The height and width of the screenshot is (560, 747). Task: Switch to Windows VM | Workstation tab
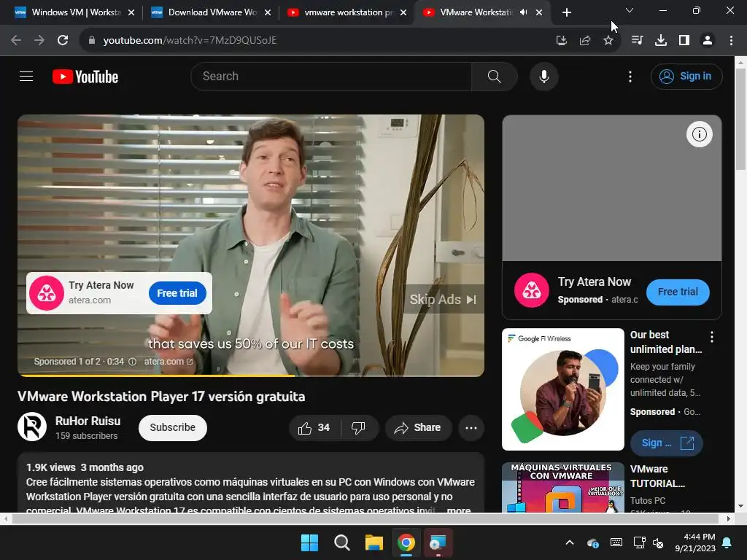click(76, 12)
